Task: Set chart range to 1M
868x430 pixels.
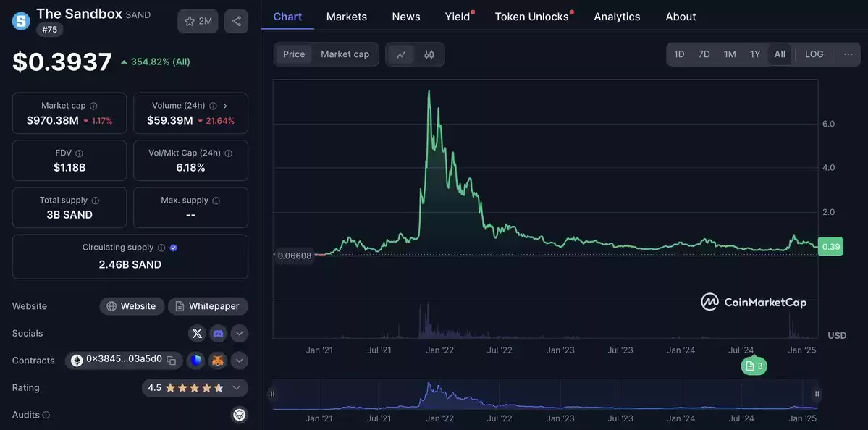Action: (730, 54)
